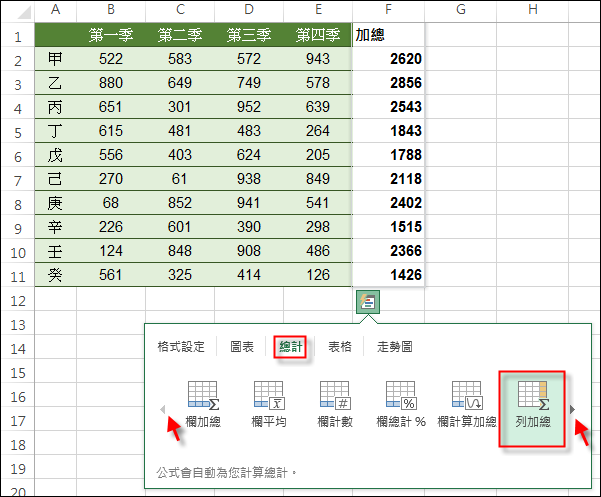The width and height of the screenshot is (601, 497).
Task: Select the cell labeled 丁
Action: [x=56, y=131]
